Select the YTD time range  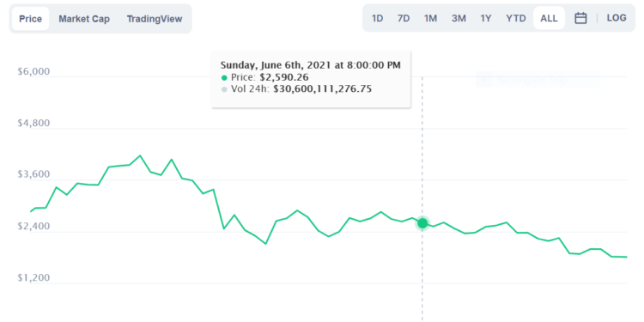point(516,18)
